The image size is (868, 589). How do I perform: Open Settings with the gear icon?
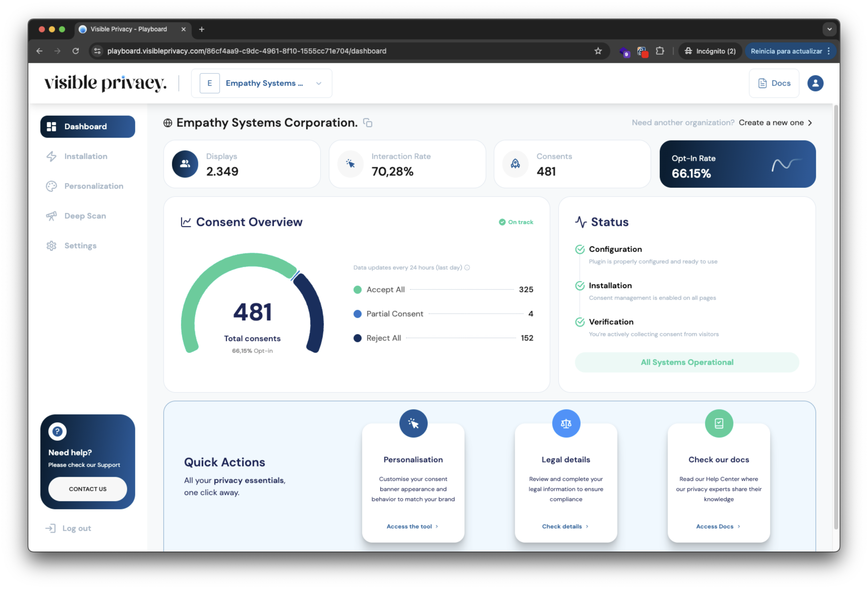pyautogui.click(x=51, y=246)
